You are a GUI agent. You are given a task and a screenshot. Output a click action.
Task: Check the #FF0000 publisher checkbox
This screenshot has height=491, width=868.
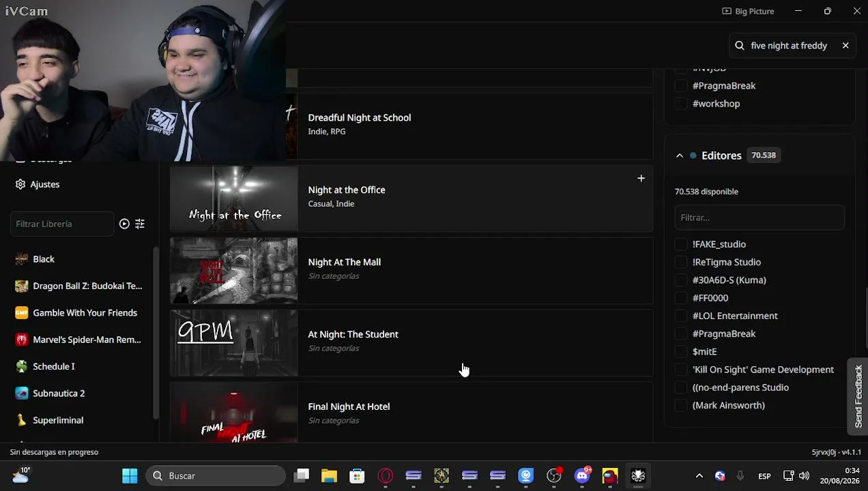[x=680, y=298]
